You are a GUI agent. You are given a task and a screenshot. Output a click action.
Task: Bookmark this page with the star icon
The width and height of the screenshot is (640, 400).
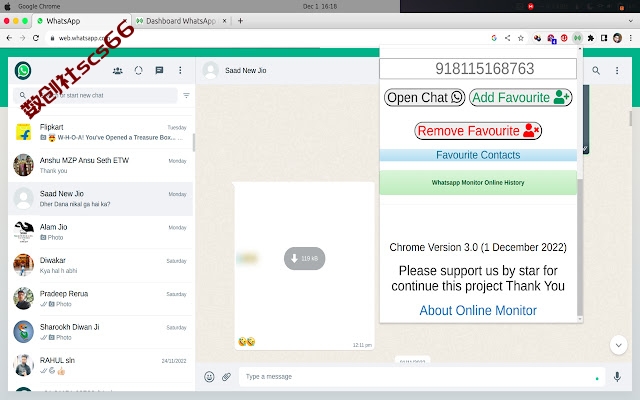coord(520,38)
